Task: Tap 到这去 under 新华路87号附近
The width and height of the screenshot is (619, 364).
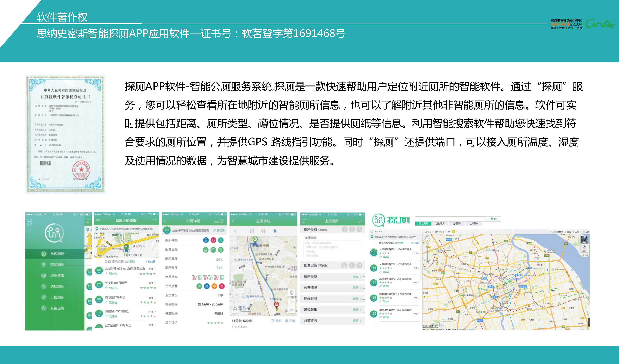Action: (x=111, y=303)
